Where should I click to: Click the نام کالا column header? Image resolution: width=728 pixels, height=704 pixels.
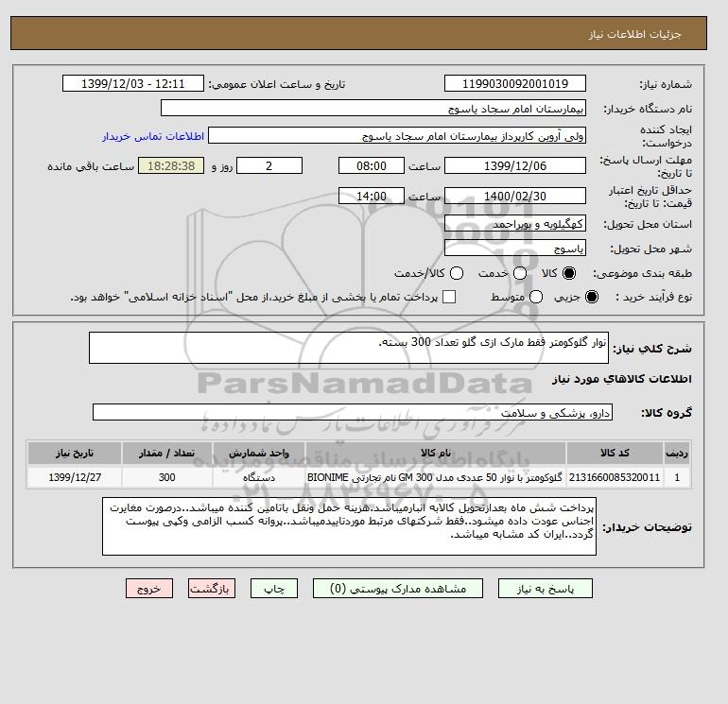(x=436, y=453)
